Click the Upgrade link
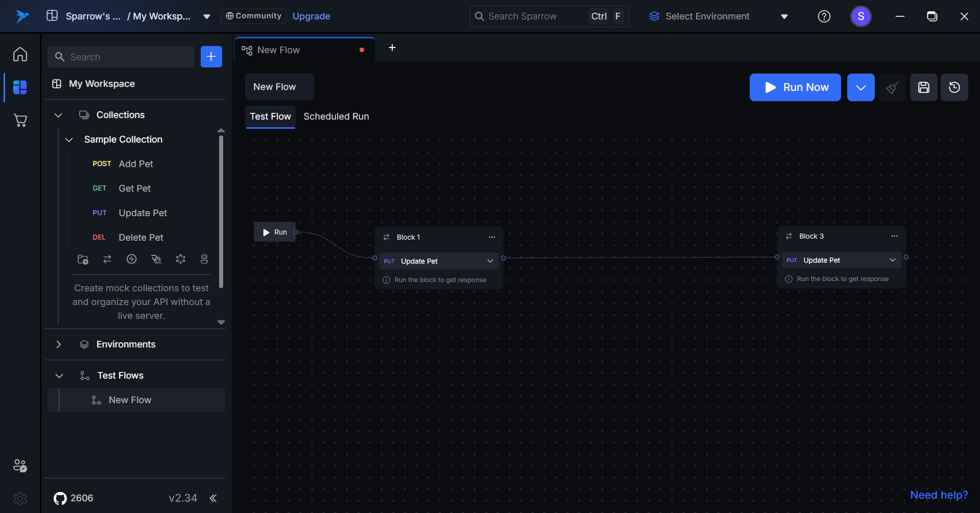The image size is (980, 513). click(x=311, y=16)
